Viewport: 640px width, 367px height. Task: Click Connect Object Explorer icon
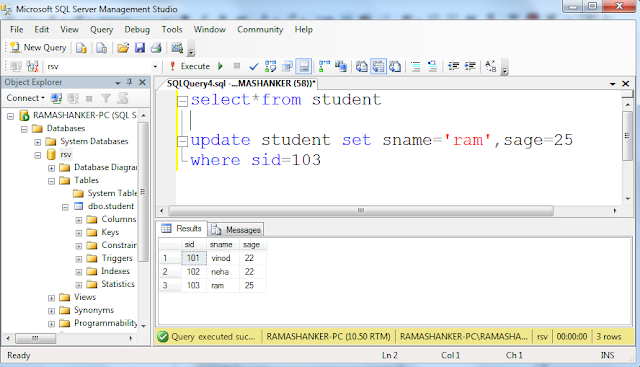click(56, 98)
